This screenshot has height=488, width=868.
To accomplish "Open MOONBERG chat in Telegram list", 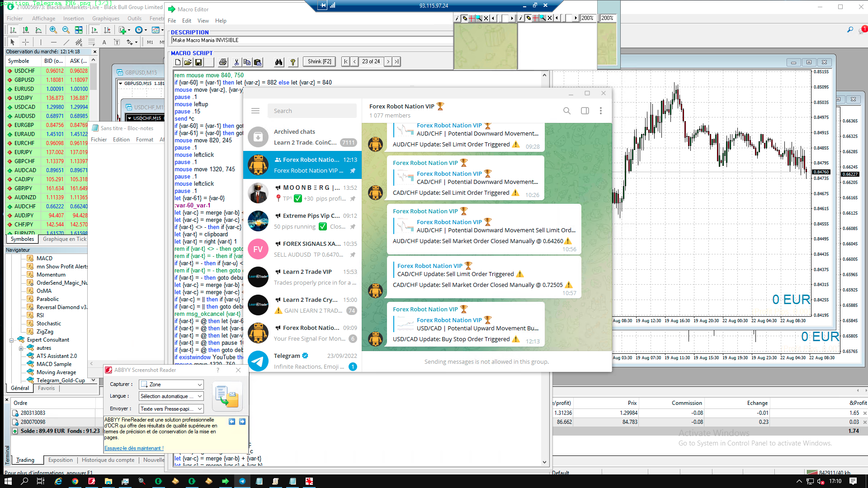I will pos(302,193).
